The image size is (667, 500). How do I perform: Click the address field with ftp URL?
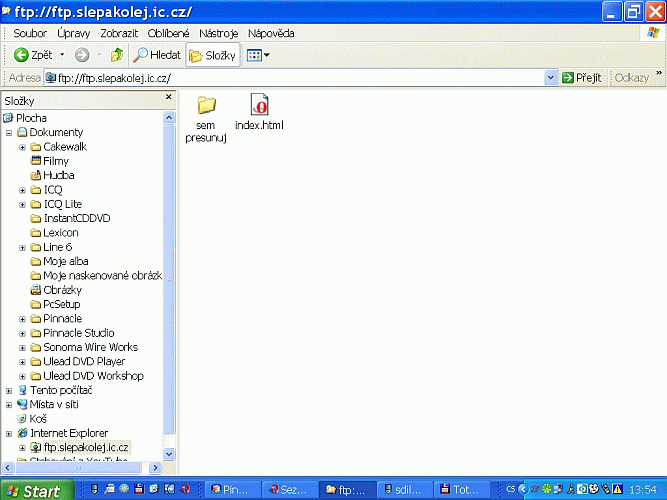(x=300, y=77)
